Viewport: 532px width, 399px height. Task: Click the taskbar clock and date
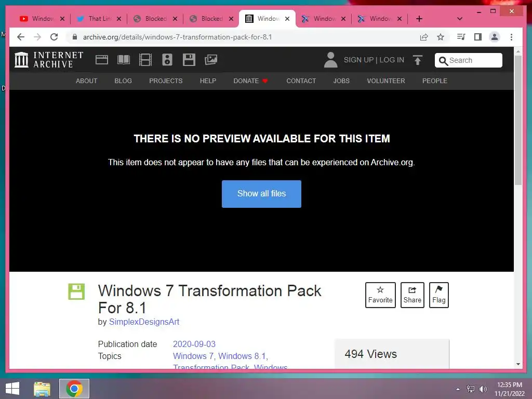(x=509, y=389)
